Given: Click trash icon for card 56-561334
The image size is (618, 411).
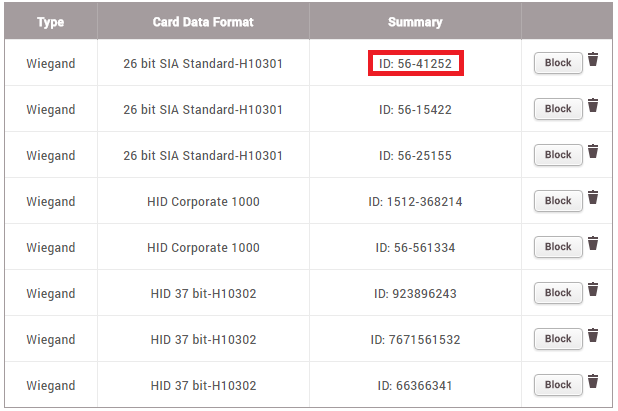Looking at the screenshot, I should (x=593, y=244).
